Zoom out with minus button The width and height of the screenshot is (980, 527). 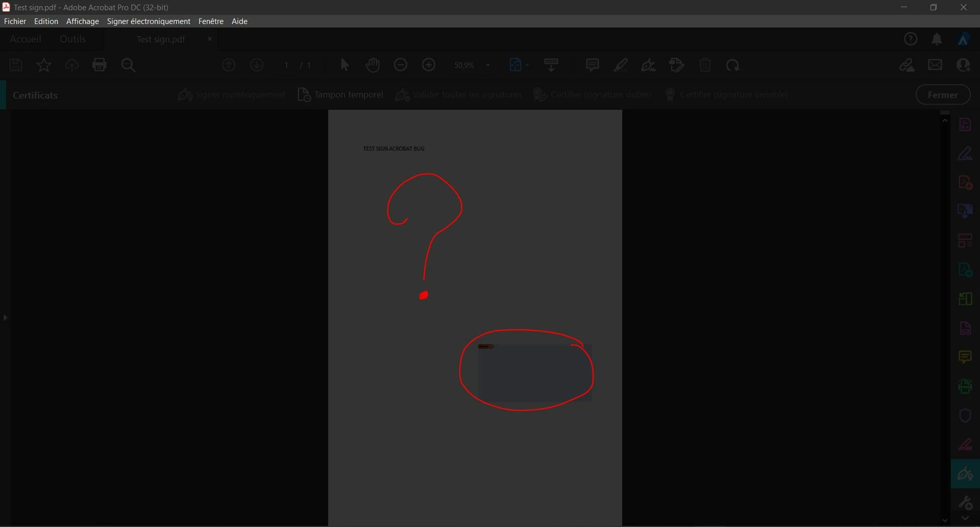coord(401,65)
